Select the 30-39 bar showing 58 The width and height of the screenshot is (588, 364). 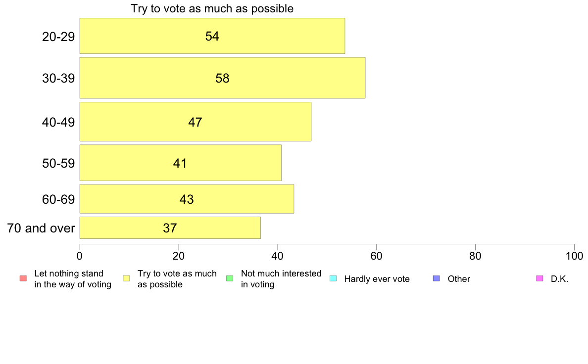(222, 78)
